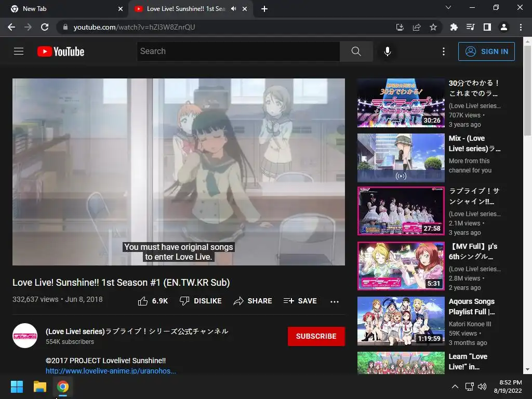
Task: Toggle the Chrome side panel
Action: point(487,27)
